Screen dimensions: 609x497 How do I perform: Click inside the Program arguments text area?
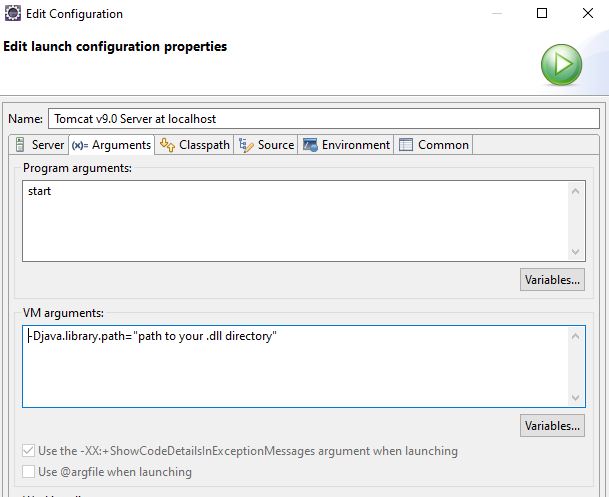point(296,221)
